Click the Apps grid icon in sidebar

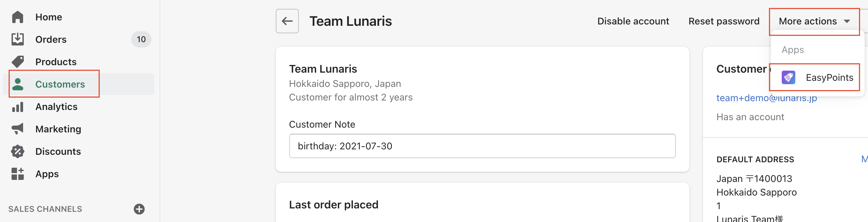click(18, 174)
